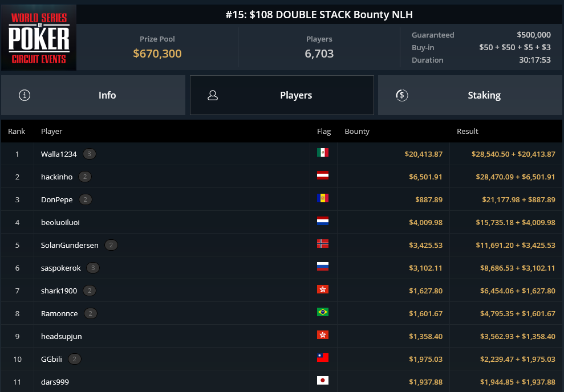Click the Brazil flag for Ramonnce

323,313
